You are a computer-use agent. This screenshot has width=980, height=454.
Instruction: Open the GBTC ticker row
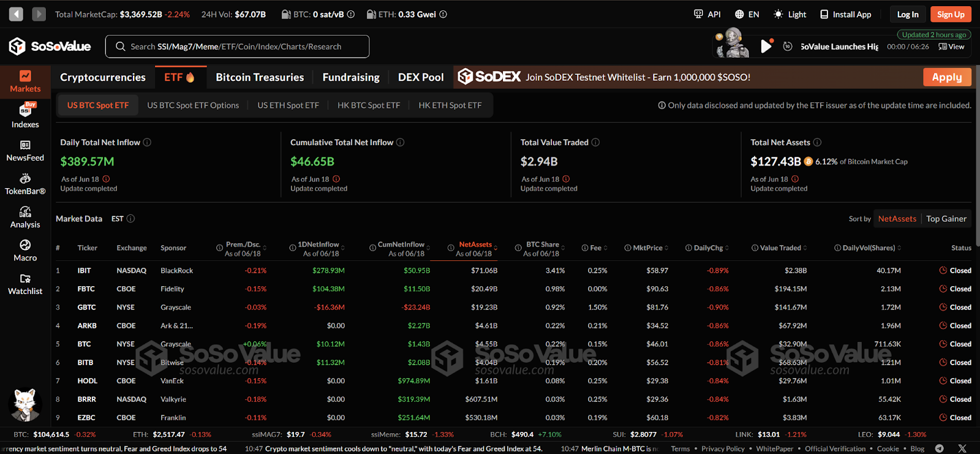click(513, 307)
